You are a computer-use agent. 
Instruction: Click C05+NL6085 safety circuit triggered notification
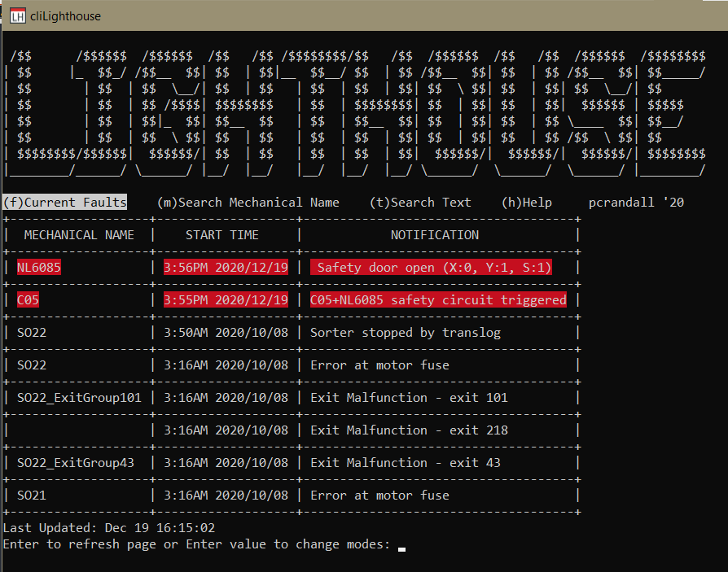(438, 300)
